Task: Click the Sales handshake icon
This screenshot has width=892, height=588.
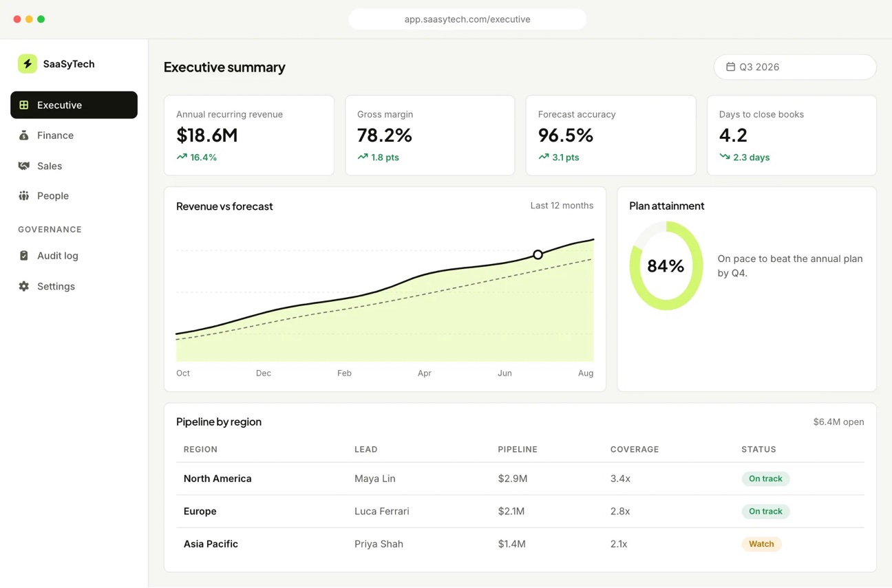Action: tap(24, 166)
